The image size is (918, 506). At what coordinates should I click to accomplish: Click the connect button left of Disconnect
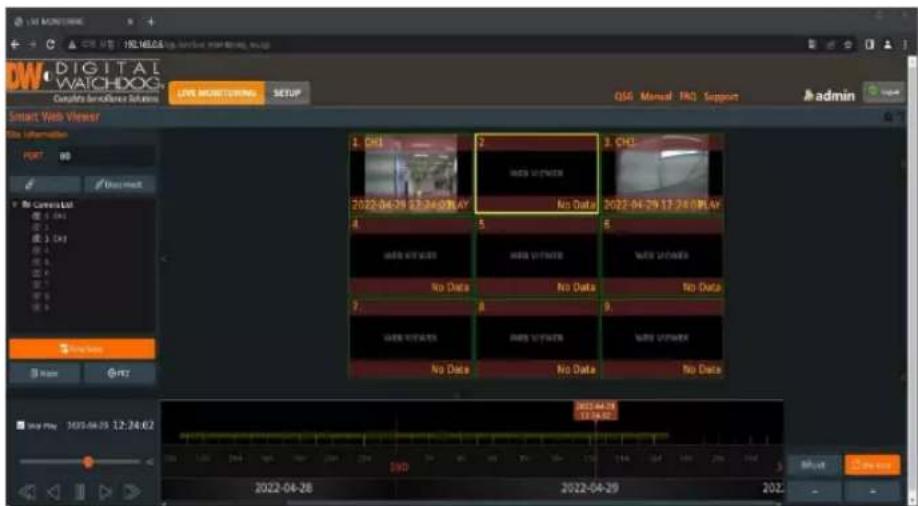click(45, 184)
